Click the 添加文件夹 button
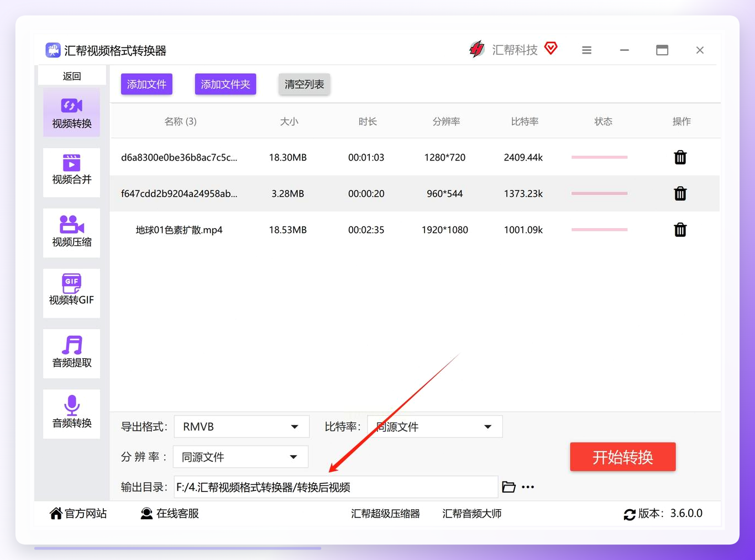Screen dimensions: 755x560 point(226,84)
